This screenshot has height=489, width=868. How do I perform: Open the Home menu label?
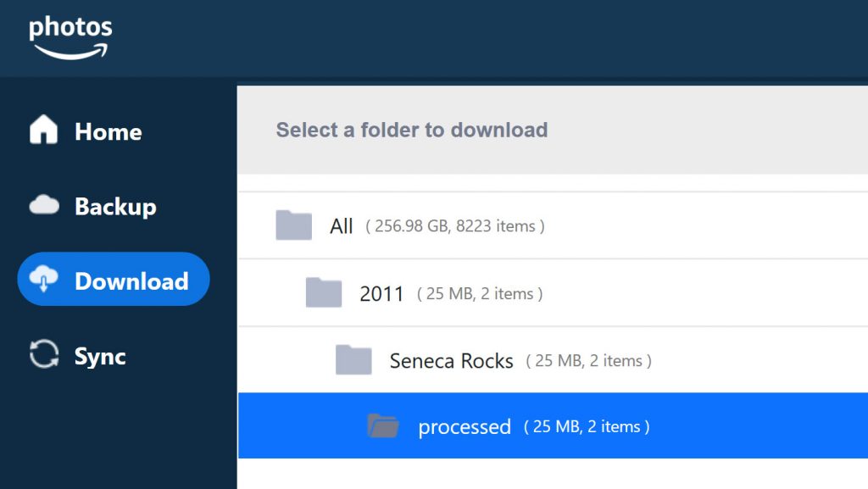tap(108, 131)
